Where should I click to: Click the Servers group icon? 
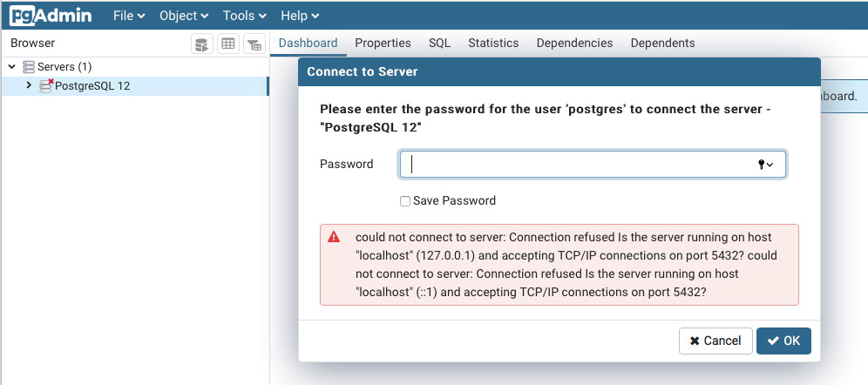click(29, 67)
